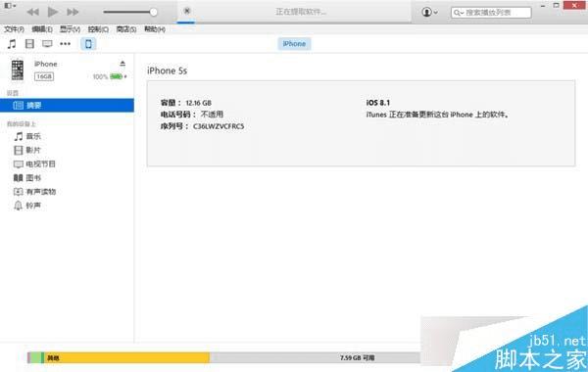
Task: Open the 文件 menu
Action: coord(14,29)
